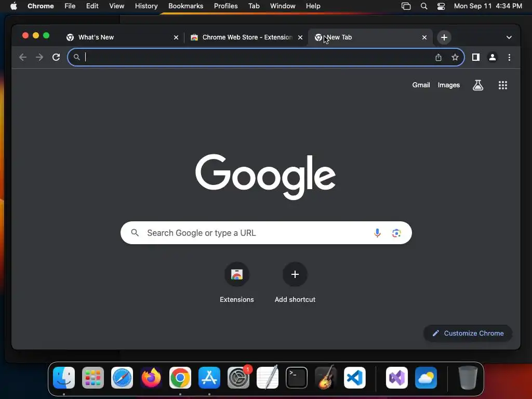Open System Settings from the Dock
The width and height of the screenshot is (532, 399).
click(238, 378)
